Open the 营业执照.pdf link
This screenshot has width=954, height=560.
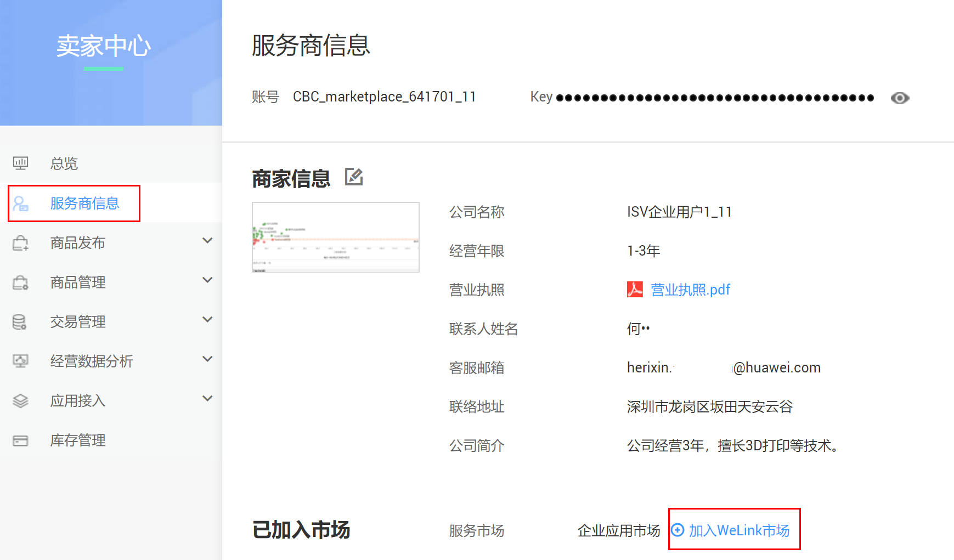point(690,290)
